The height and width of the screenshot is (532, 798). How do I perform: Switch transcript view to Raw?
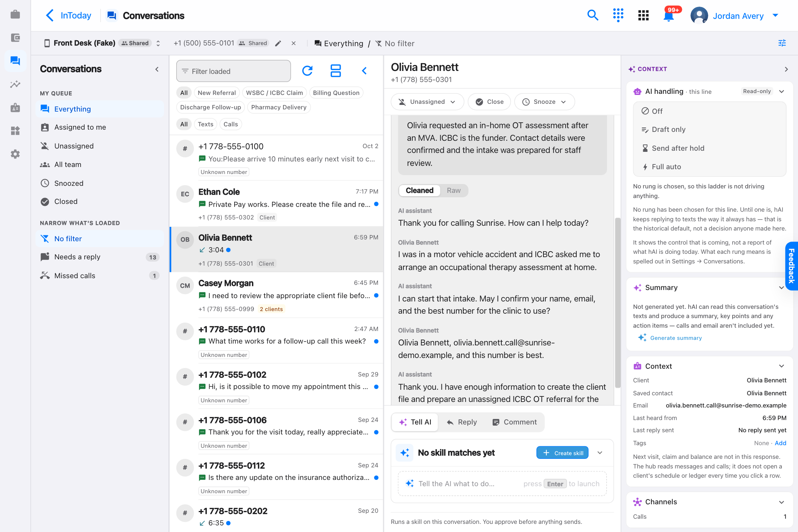454,190
